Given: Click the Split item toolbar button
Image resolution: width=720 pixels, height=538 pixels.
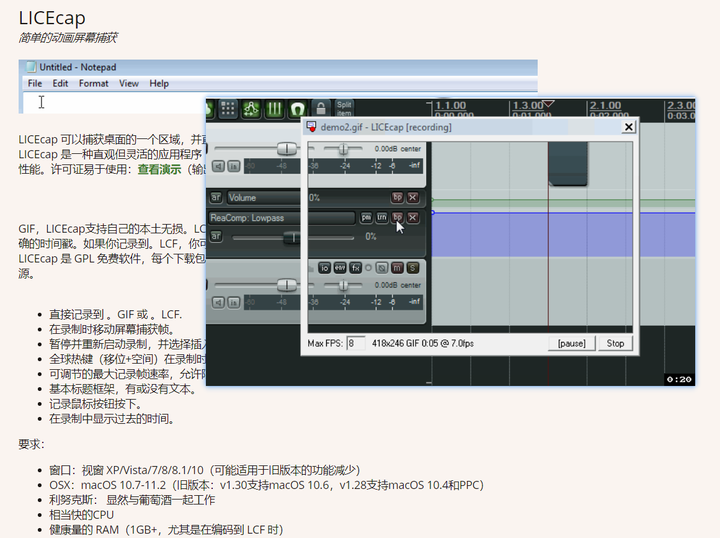Looking at the screenshot, I should [344, 108].
